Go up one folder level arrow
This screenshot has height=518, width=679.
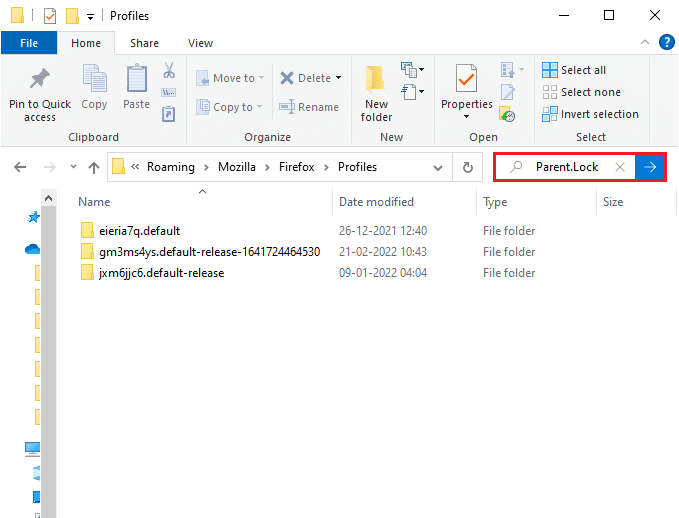pyautogui.click(x=94, y=167)
